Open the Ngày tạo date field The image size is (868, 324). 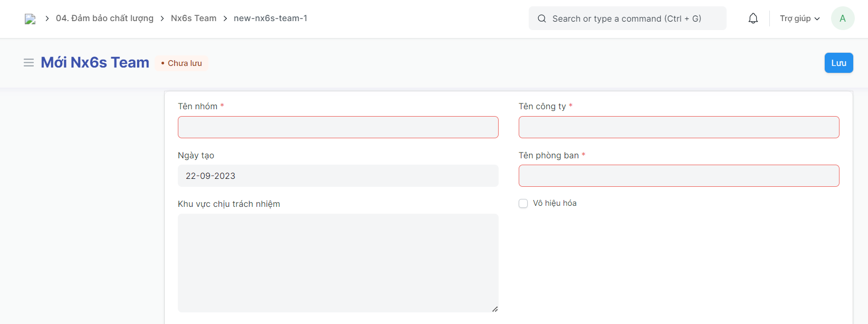click(x=338, y=176)
